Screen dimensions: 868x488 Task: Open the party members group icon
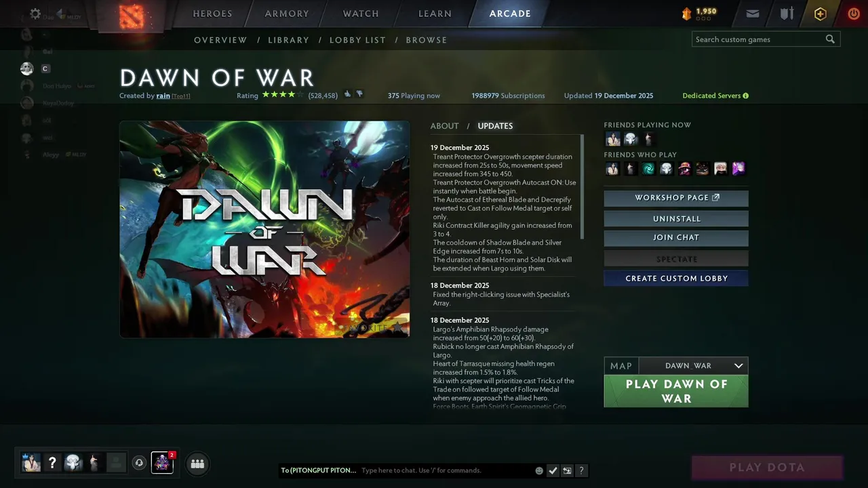pyautogui.click(x=197, y=464)
